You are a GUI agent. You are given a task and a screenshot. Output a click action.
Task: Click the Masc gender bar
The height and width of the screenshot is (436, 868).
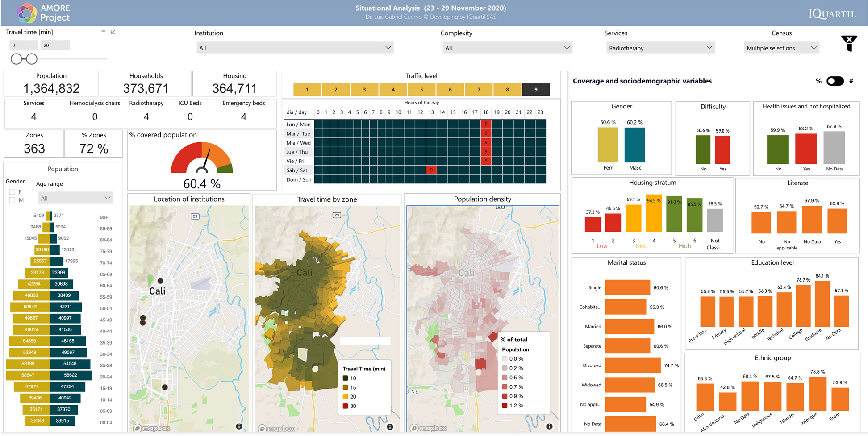[634, 145]
